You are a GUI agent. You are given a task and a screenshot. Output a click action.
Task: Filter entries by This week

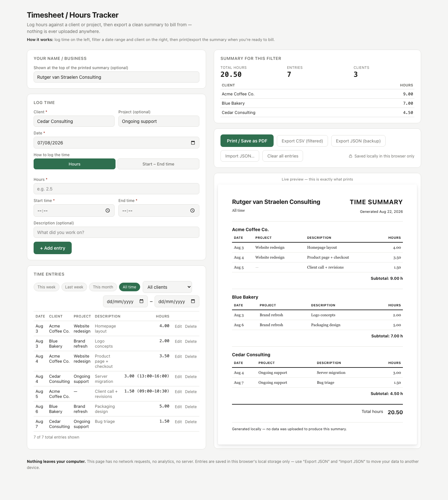(x=46, y=287)
